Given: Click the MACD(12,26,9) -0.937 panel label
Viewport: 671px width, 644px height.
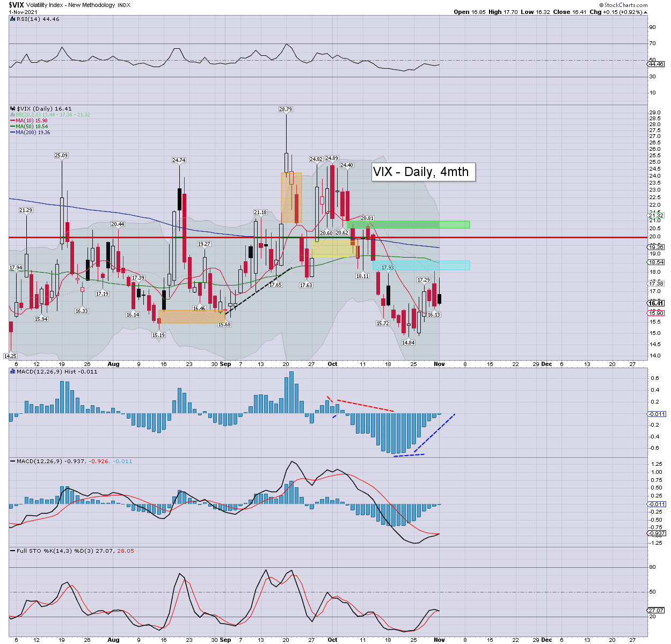Looking at the screenshot, I should point(71,461).
